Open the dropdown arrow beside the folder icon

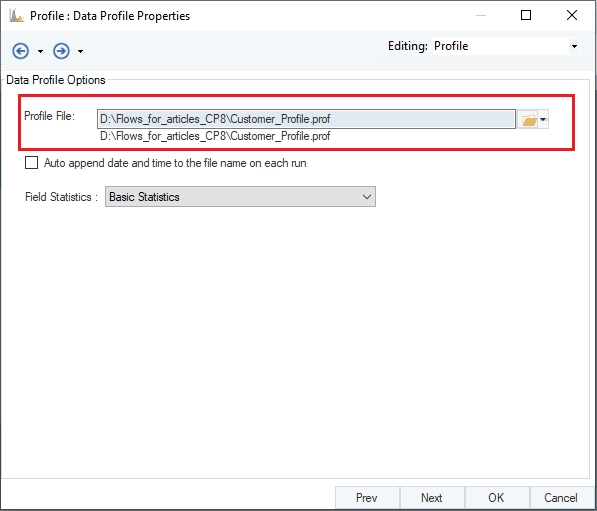coord(543,120)
